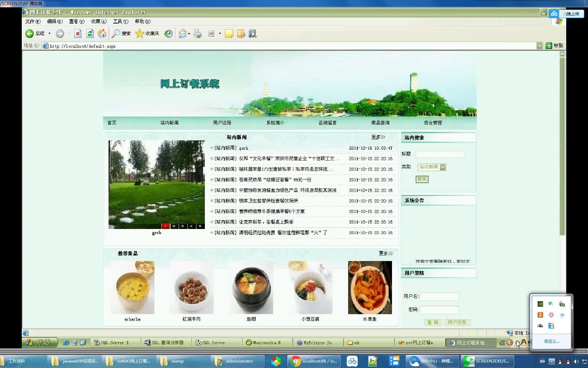Click the orange Java icon in tray popup
The width and height of the screenshot is (588, 368).
coord(540,315)
